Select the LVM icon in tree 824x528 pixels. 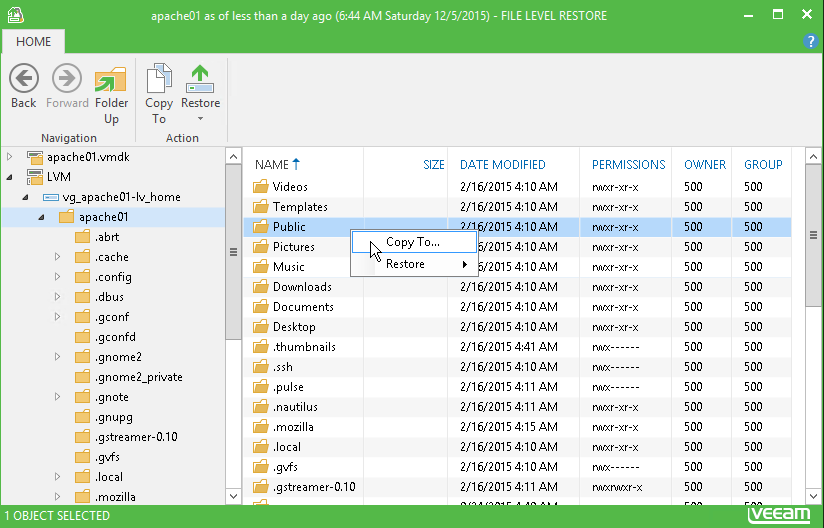[35, 177]
